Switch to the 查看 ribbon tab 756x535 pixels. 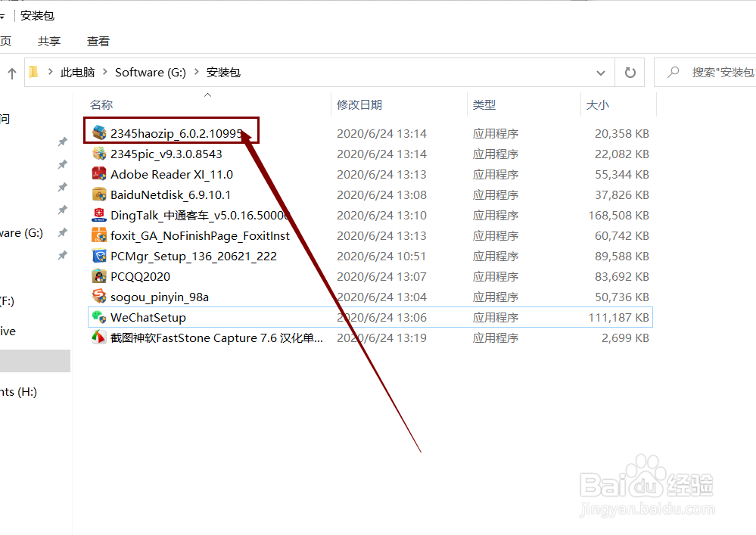pyautogui.click(x=98, y=41)
